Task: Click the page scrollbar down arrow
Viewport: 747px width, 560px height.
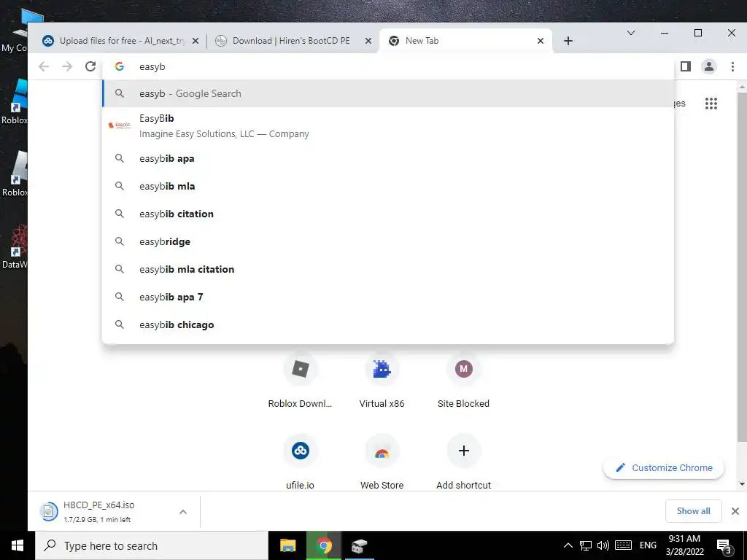Action: tap(742, 484)
